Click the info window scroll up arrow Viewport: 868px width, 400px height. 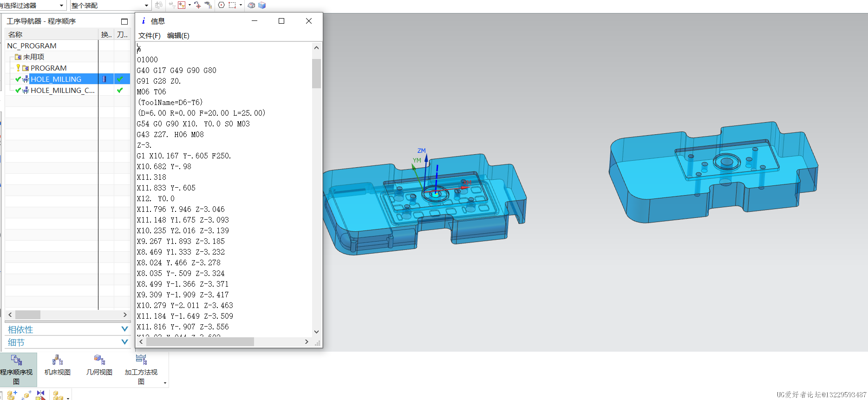pyautogui.click(x=316, y=47)
